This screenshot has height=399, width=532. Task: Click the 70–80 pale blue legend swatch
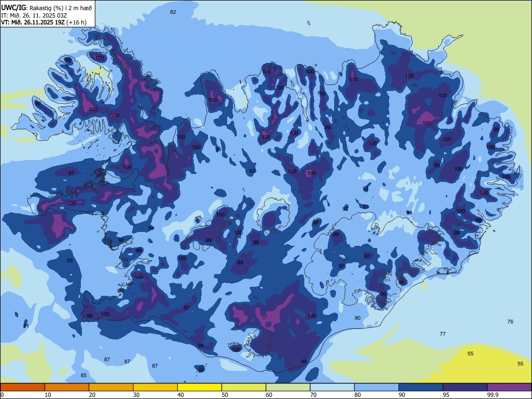(332, 387)
